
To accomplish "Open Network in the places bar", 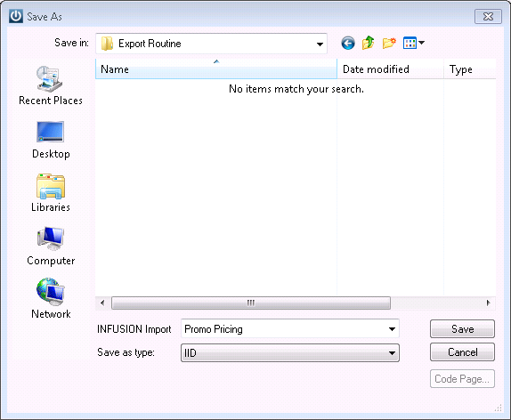I will [51, 298].
